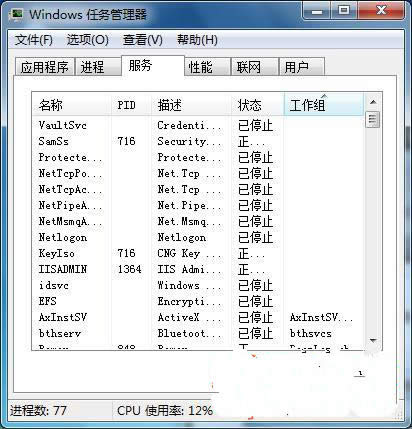The width and height of the screenshot is (412, 429).
Task: Select the NetMsmqA... service name
Action: (70, 221)
